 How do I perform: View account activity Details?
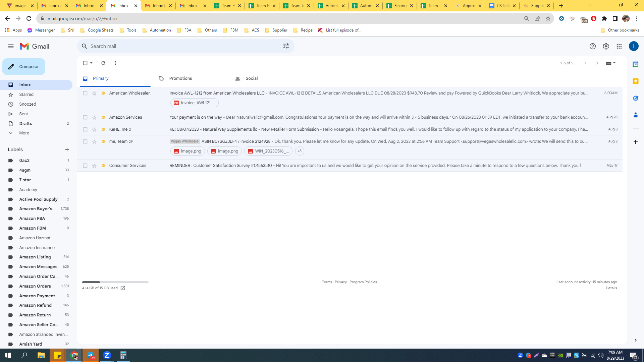pyautogui.click(x=611, y=288)
